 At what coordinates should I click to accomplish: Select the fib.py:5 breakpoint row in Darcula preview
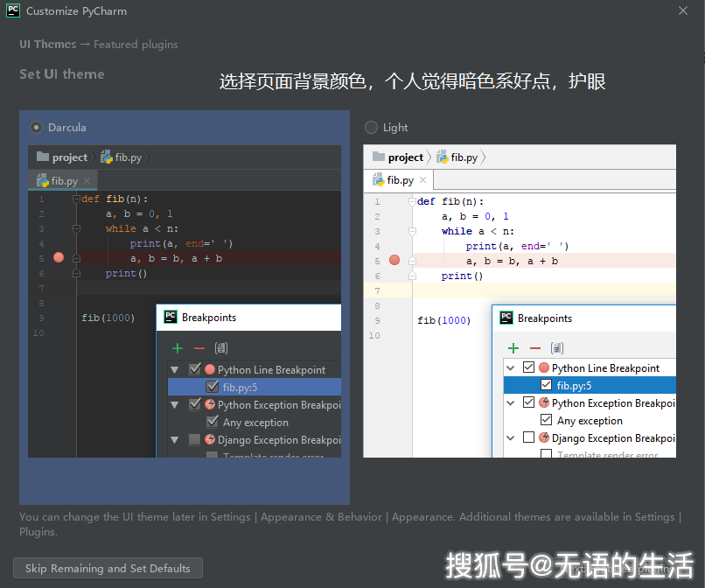pos(255,387)
